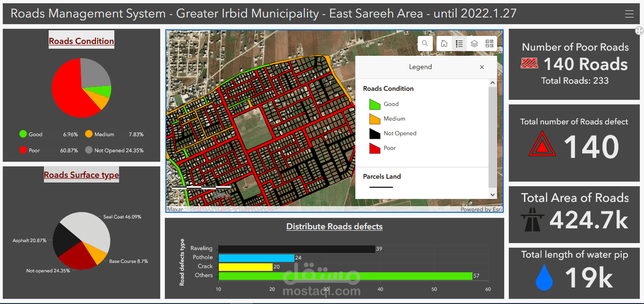Image resolution: width=644 pixels, height=304 pixels.
Task: Select the Parcels Land legend section
Action: point(381,176)
